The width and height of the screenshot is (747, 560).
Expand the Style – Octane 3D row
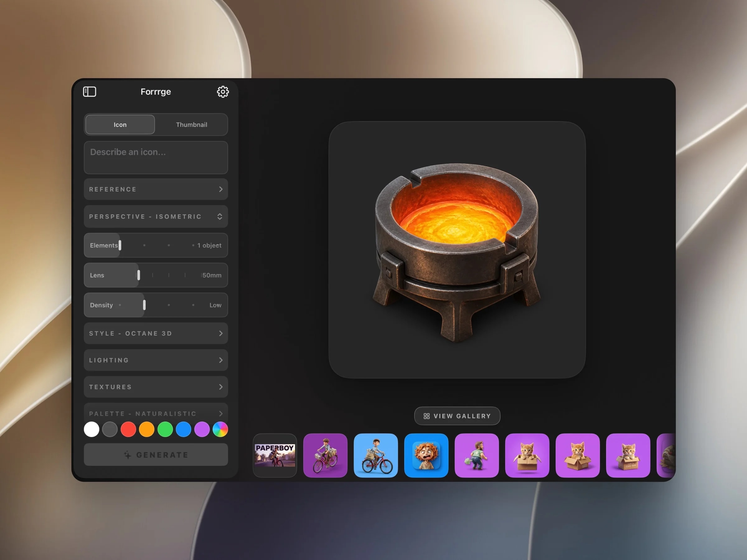tap(156, 333)
